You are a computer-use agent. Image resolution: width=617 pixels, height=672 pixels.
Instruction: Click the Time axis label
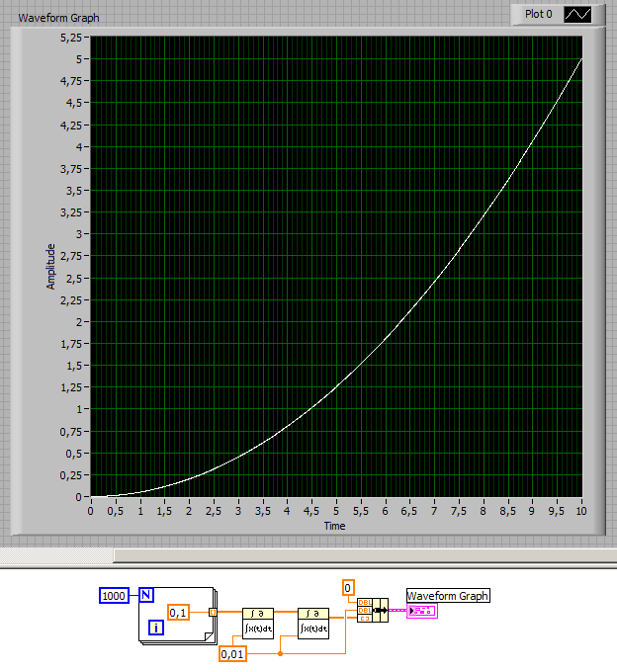pyautogui.click(x=334, y=526)
